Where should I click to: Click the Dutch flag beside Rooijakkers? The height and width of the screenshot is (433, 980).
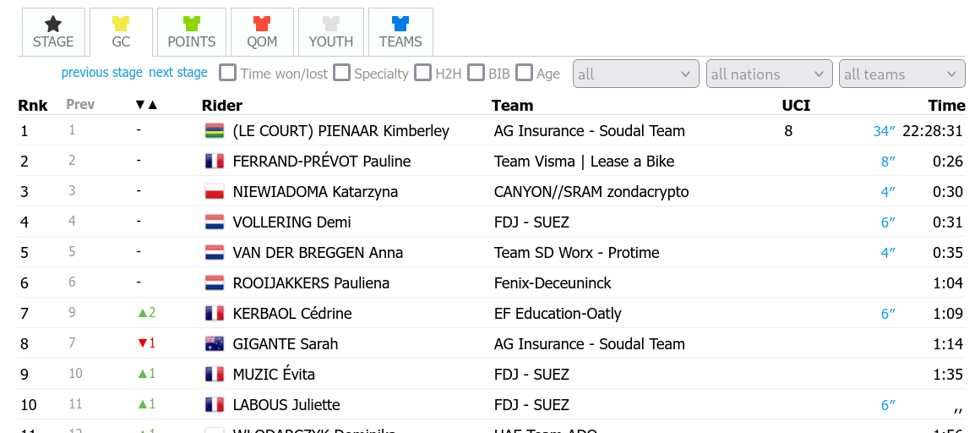[x=215, y=282]
